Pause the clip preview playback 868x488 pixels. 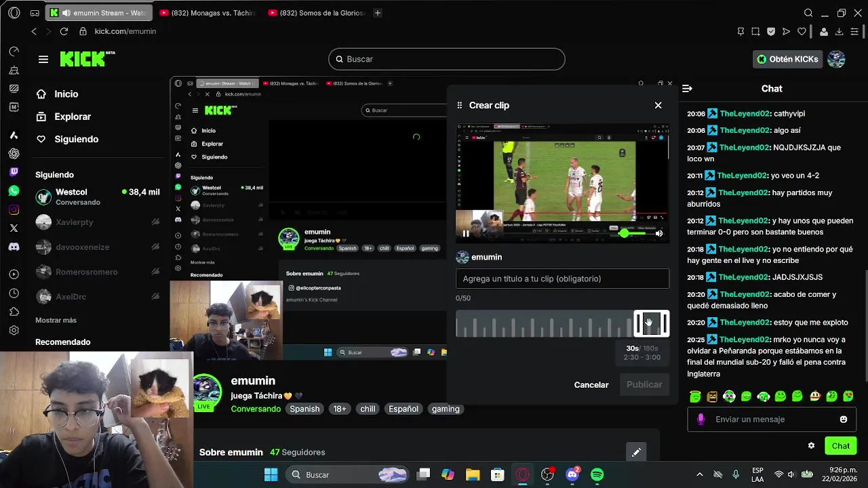[466, 233]
